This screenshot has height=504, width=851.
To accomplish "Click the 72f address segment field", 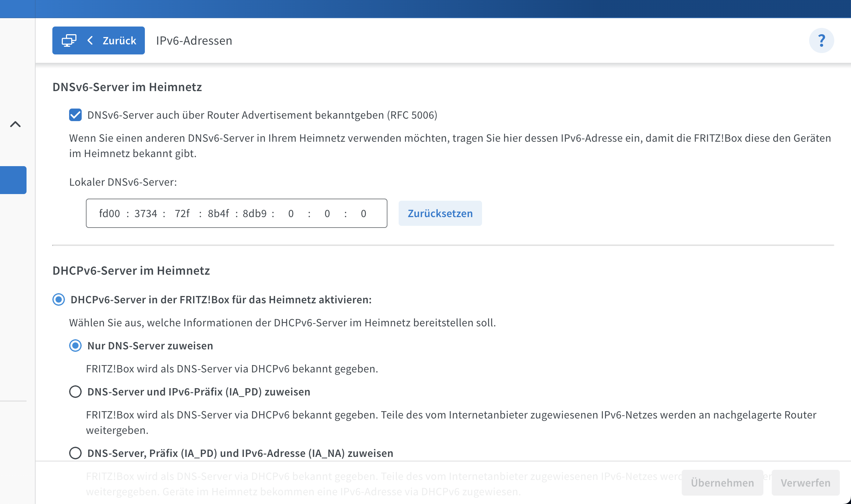I will [x=182, y=214].
